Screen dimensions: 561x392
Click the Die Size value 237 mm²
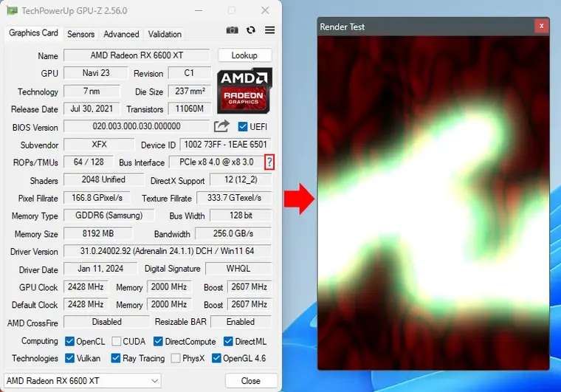pos(189,92)
